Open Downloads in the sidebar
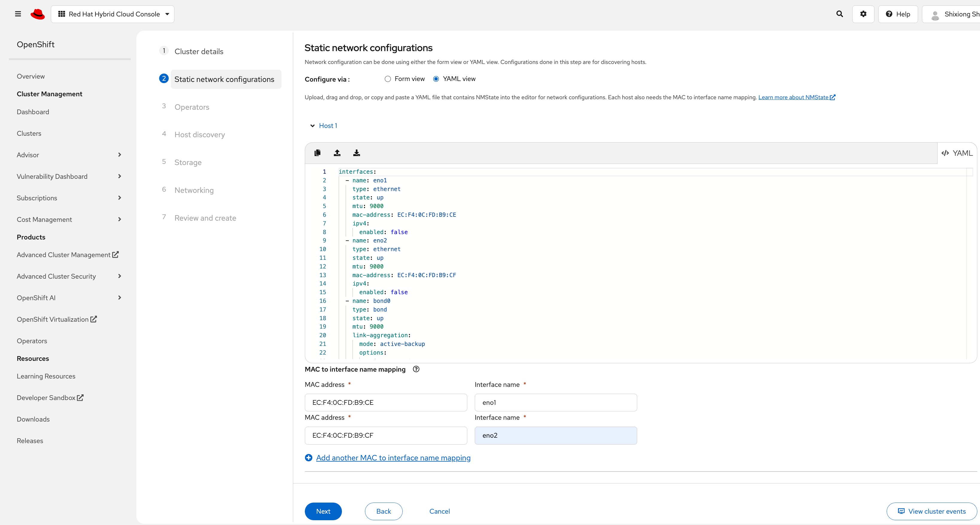 [x=33, y=419]
